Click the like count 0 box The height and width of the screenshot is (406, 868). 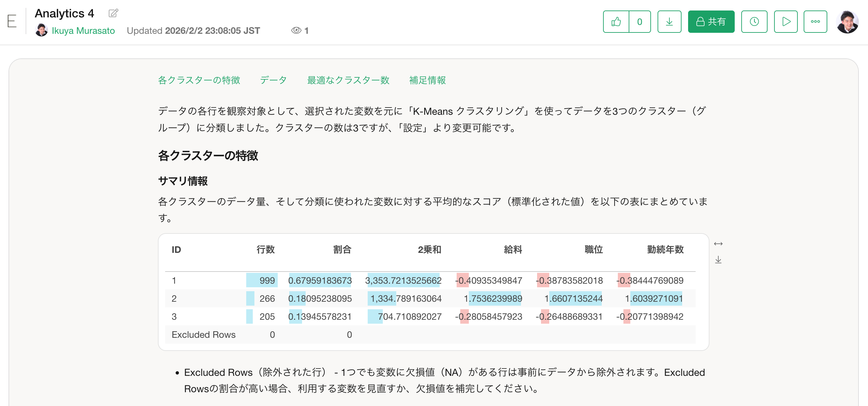click(639, 22)
